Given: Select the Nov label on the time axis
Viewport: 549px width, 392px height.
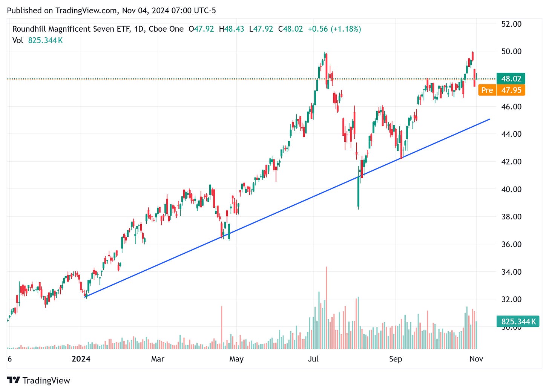Looking at the screenshot, I should (x=476, y=359).
